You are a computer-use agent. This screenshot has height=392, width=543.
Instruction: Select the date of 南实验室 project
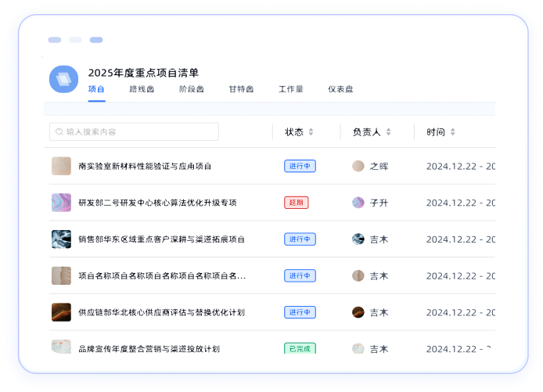pyautogui.click(x=461, y=166)
